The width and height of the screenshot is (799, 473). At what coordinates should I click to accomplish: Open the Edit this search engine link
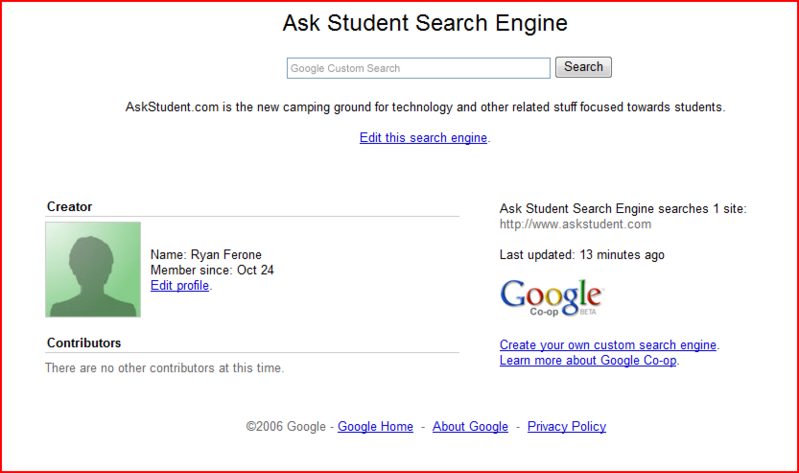pos(423,138)
